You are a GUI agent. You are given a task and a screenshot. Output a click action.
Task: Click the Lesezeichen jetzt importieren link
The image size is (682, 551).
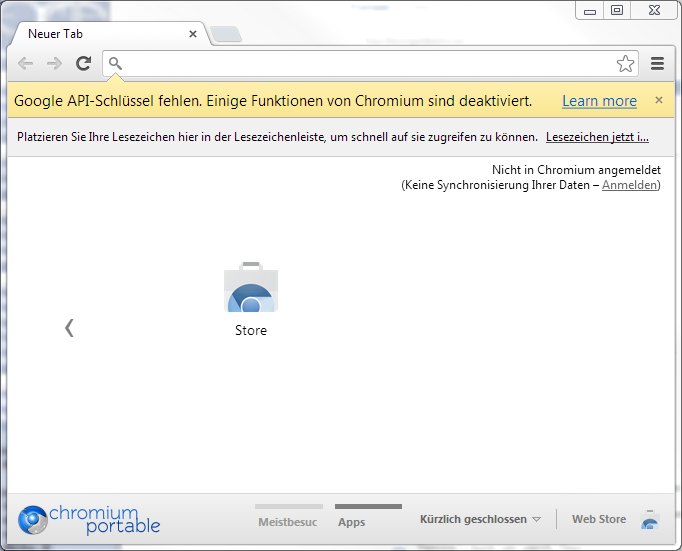(597, 137)
